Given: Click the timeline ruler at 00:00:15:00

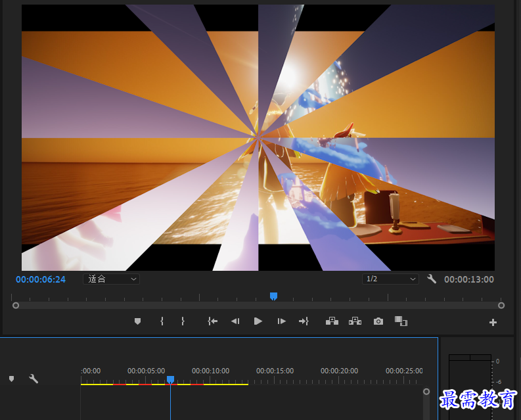Looking at the screenshot, I should [275, 371].
